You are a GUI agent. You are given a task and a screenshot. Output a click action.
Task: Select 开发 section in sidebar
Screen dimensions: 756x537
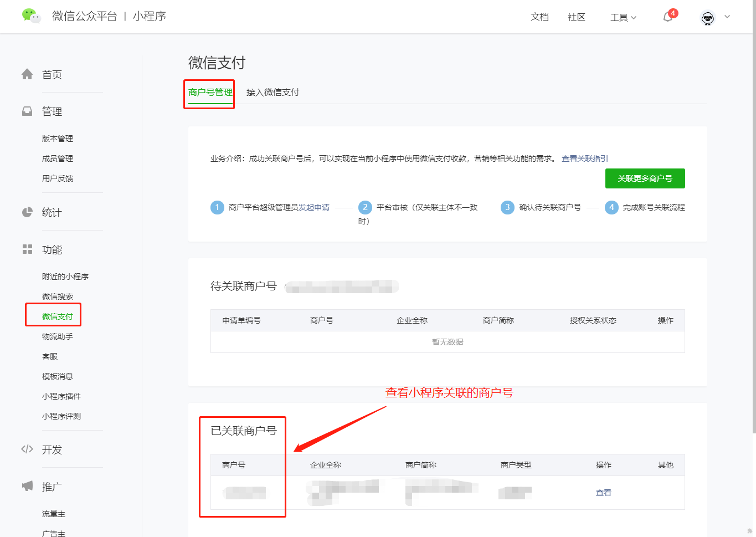click(x=52, y=449)
